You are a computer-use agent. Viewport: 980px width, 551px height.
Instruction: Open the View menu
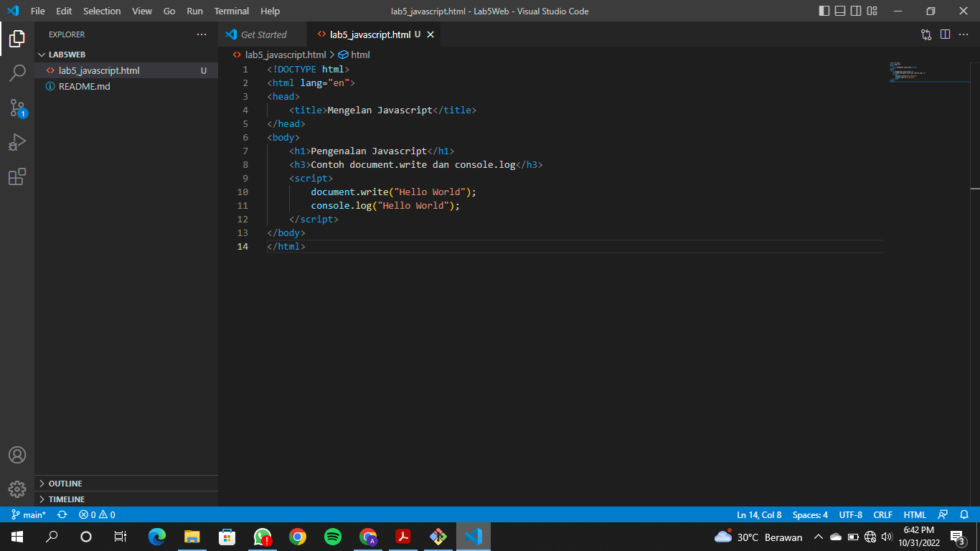click(x=142, y=11)
